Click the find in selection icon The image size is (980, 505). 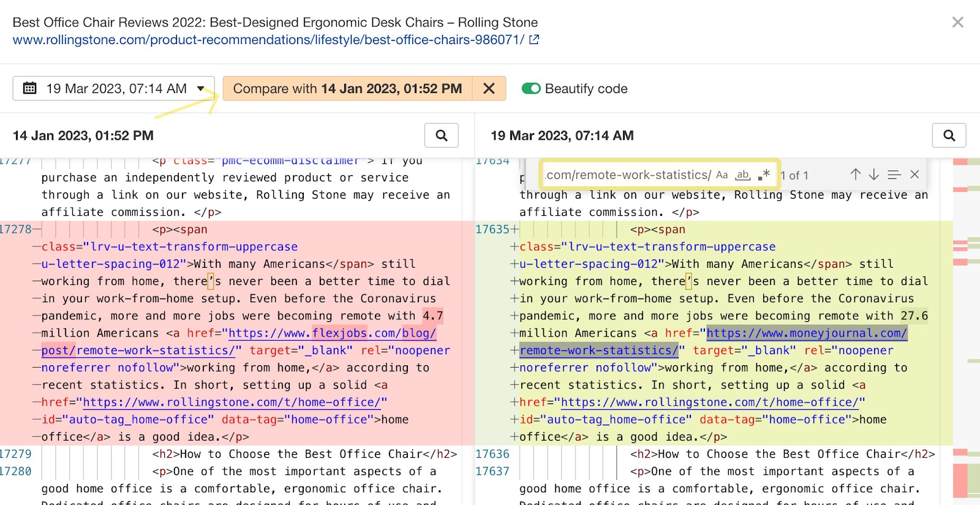[x=894, y=175]
